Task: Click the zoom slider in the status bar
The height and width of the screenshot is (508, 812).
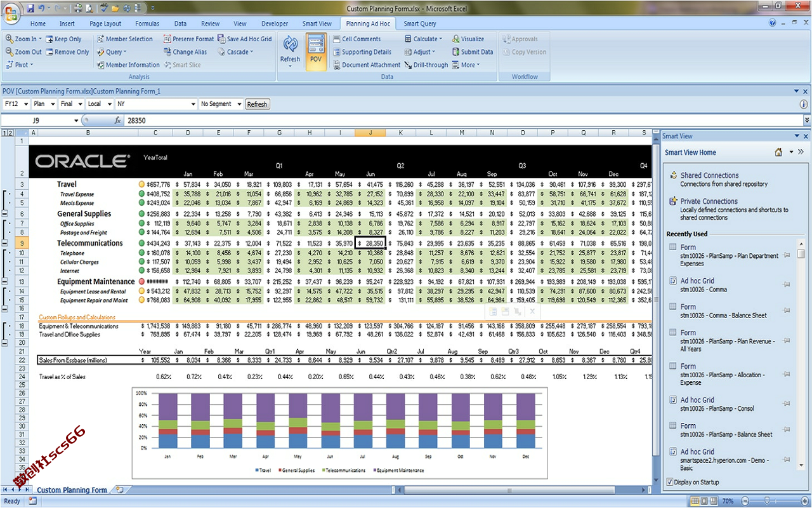Action: [768, 501]
